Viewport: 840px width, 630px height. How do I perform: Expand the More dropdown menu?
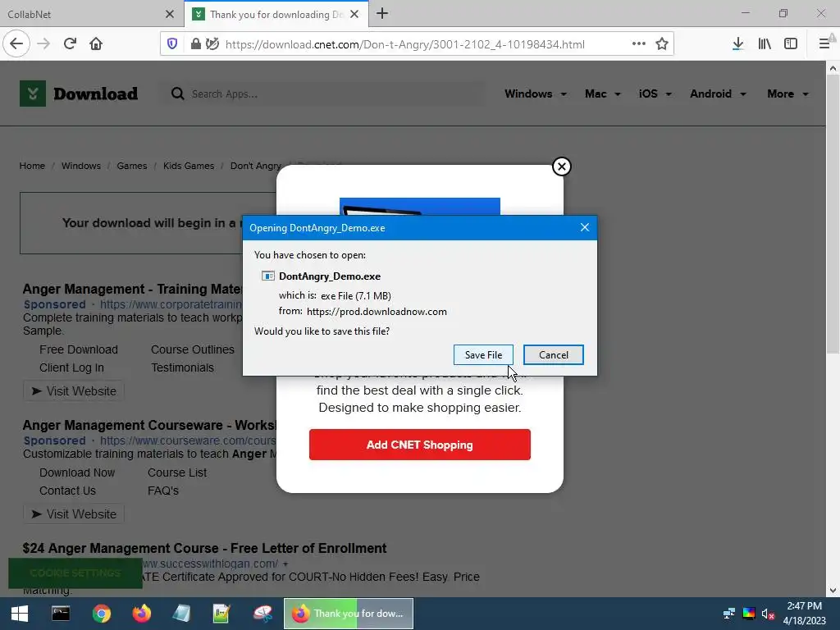point(787,94)
